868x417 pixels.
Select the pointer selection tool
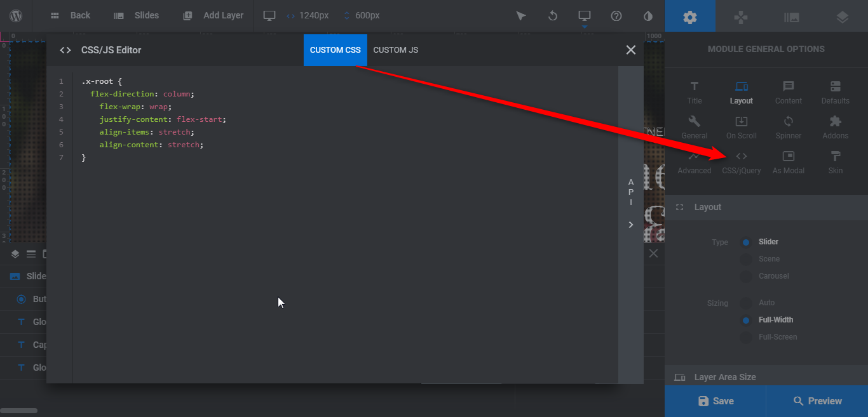[x=521, y=16]
